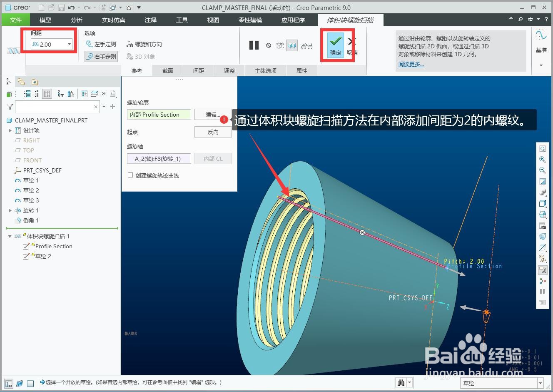The width and height of the screenshot is (553, 392).
Task: Toggle the helix and direction option
Action: pyautogui.click(x=144, y=44)
